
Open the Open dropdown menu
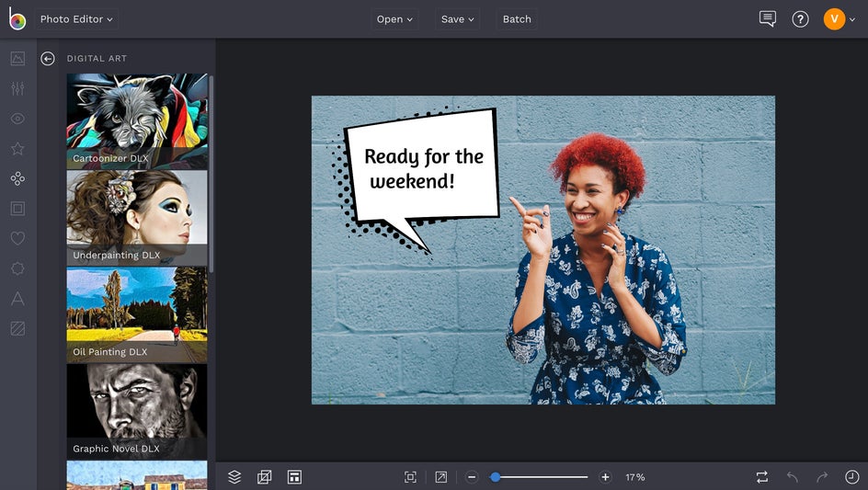394,19
